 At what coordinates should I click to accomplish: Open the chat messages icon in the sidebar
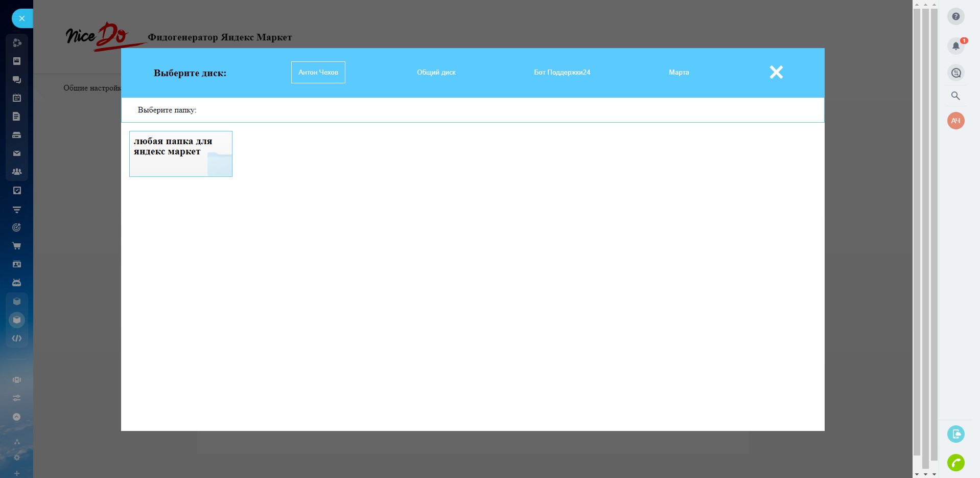pyautogui.click(x=17, y=80)
